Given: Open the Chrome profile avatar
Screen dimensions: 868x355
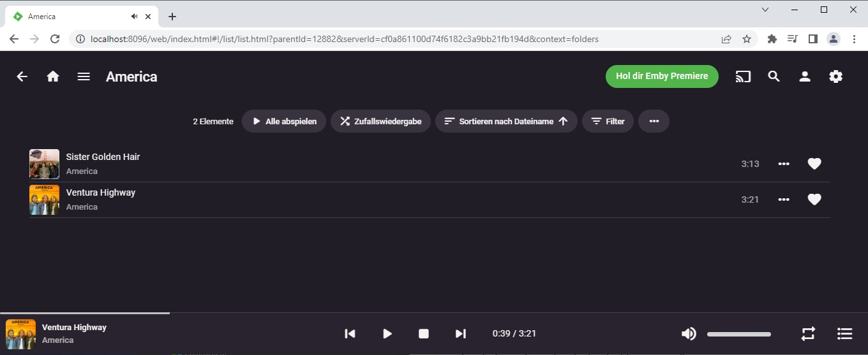Looking at the screenshot, I should (834, 39).
